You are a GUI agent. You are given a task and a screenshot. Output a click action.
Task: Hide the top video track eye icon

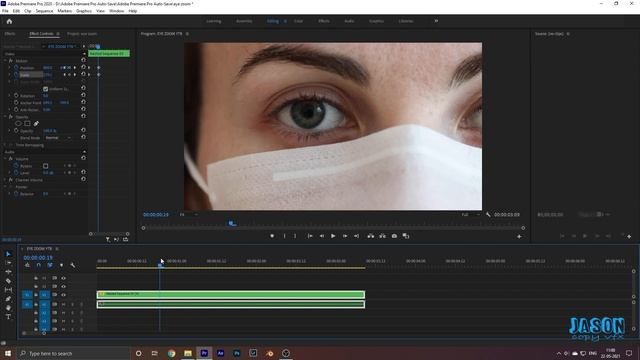(x=63, y=278)
